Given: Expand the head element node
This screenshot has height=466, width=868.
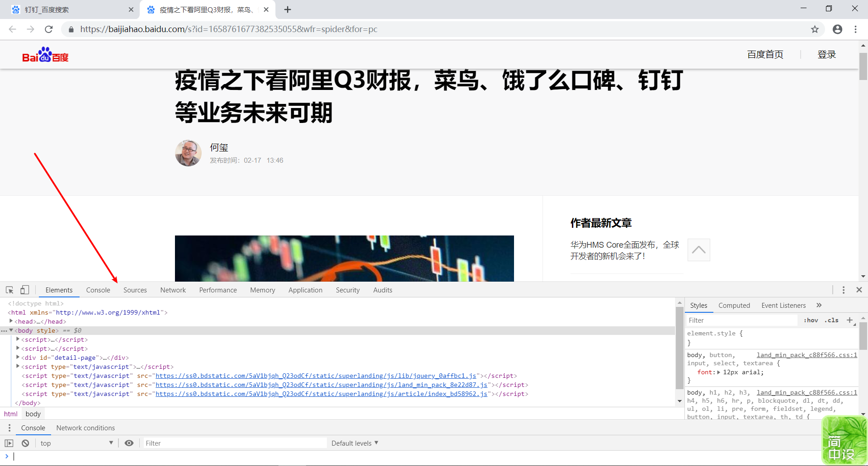Looking at the screenshot, I should pos(11,321).
